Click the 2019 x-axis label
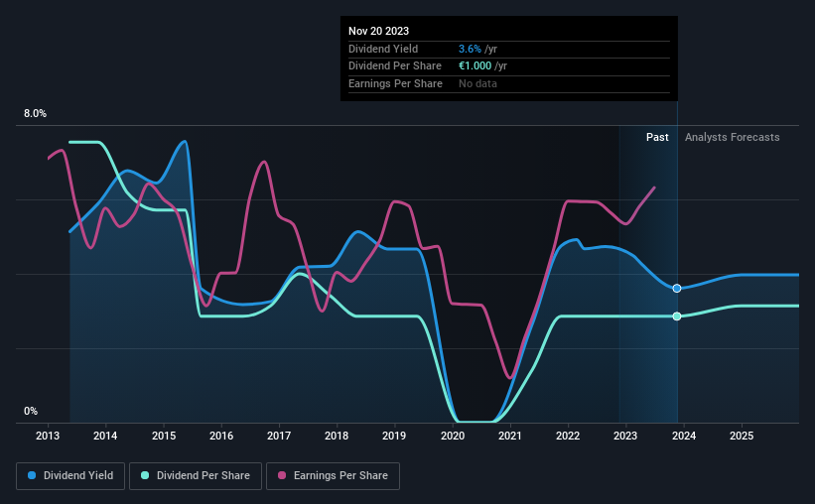Image resolution: width=815 pixels, height=504 pixels. point(394,436)
